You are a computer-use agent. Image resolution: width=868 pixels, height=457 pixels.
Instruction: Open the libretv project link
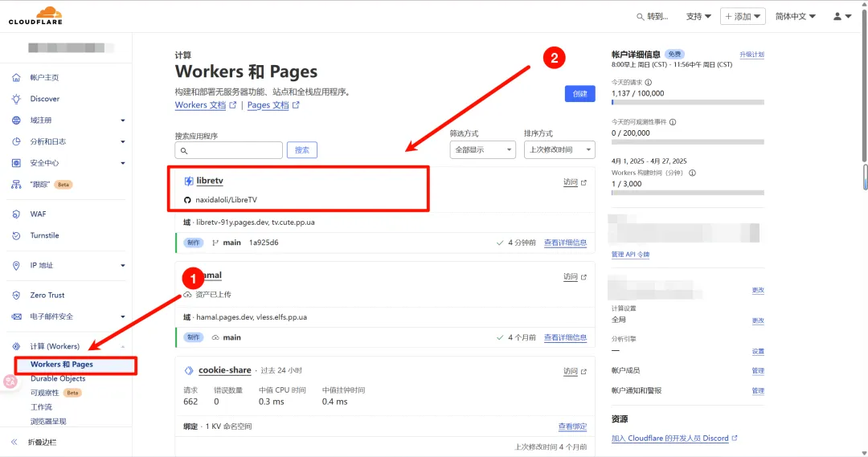click(210, 181)
